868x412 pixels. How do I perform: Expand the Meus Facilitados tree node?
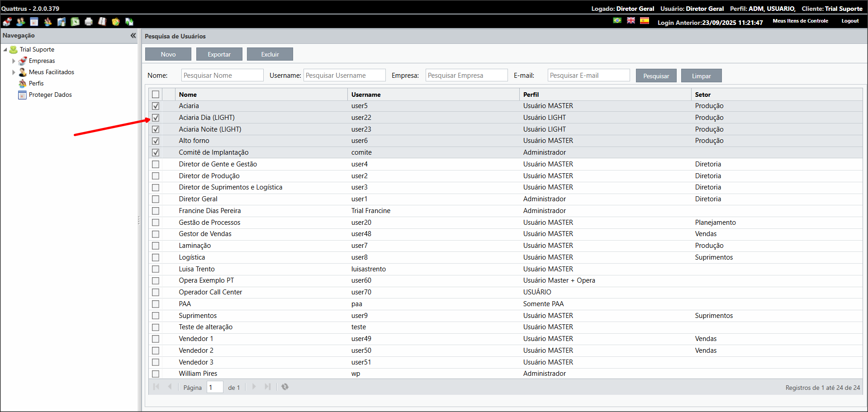(x=14, y=72)
